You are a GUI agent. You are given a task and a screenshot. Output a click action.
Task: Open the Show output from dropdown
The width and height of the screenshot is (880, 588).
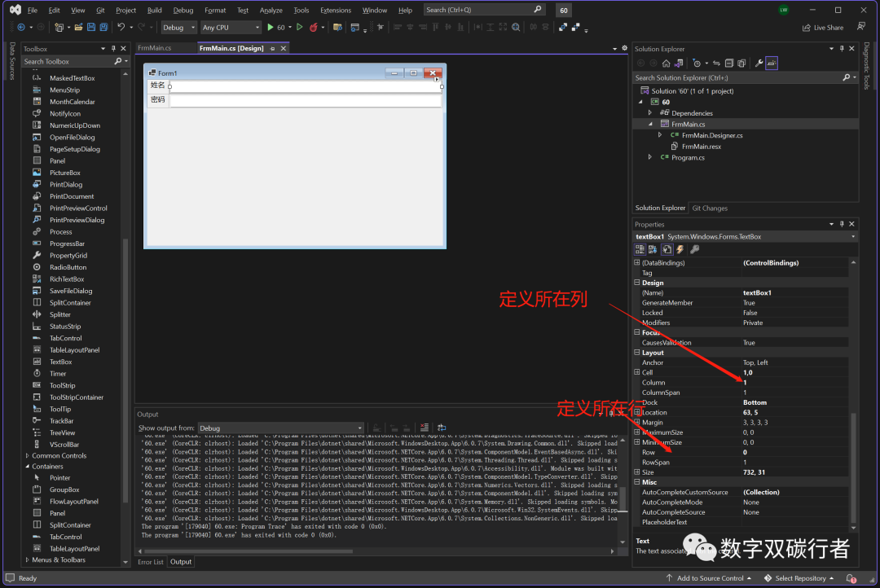coord(281,428)
